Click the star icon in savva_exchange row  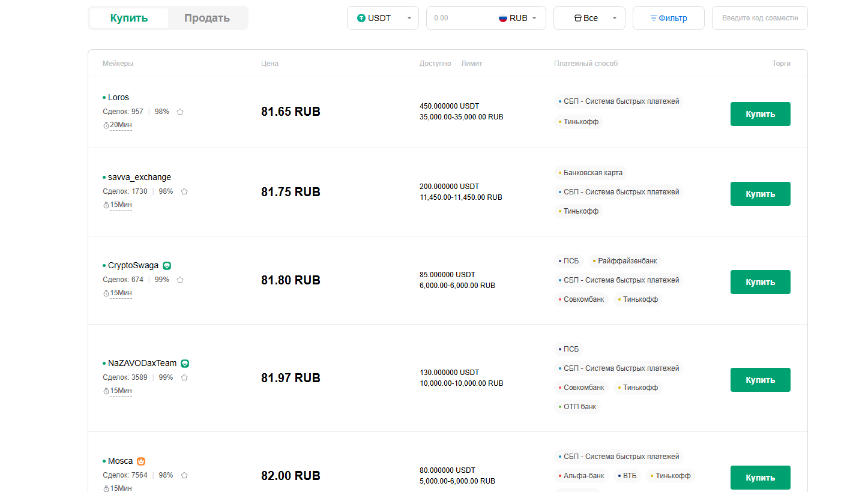184,191
